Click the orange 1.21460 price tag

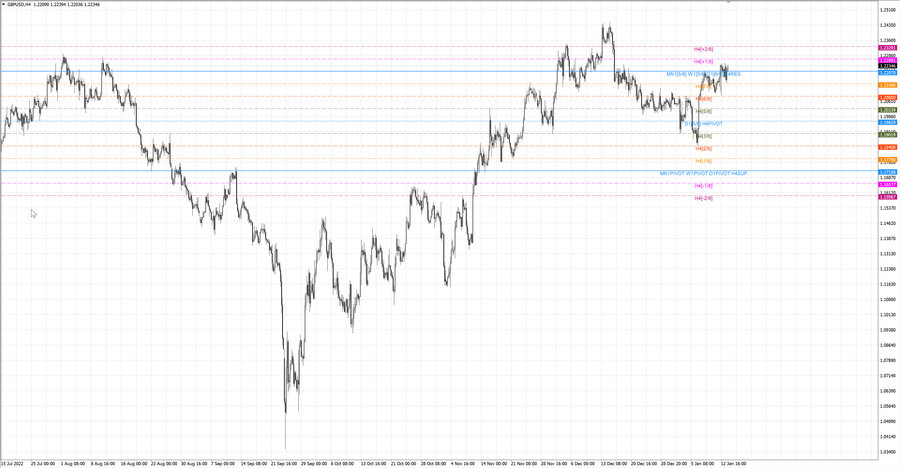pos(888,85)
